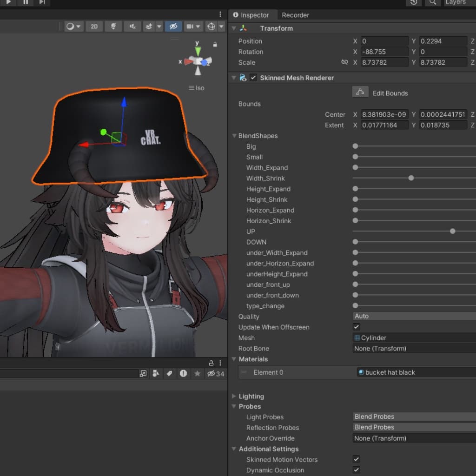Click the Cylinder mesh field
The width and height of the screenshot is (476, 476).
pos(414,338)
